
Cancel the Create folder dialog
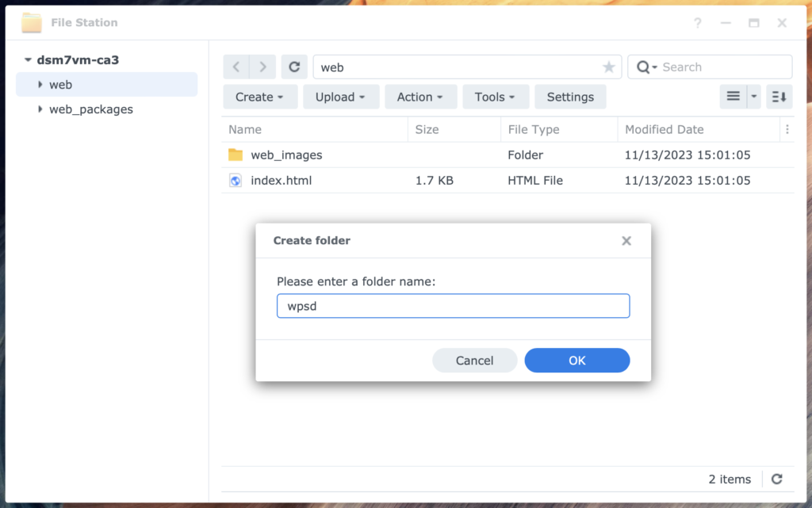[474, 360]
